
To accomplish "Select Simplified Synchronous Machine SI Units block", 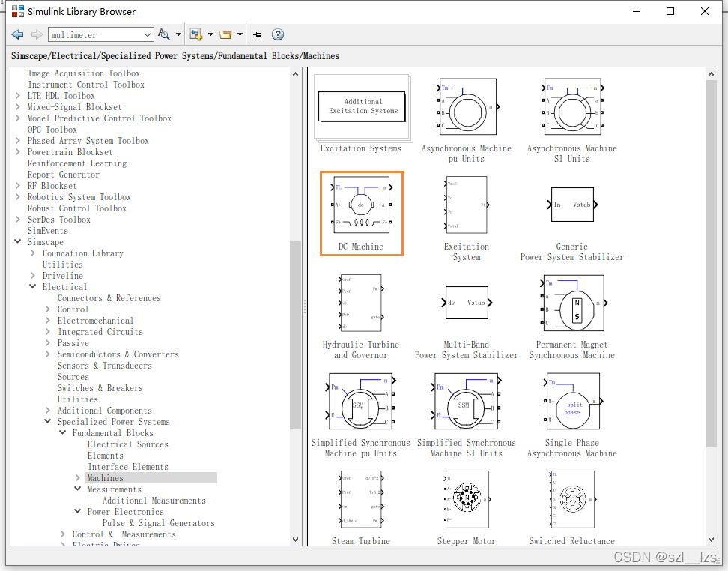I will 466,415.
